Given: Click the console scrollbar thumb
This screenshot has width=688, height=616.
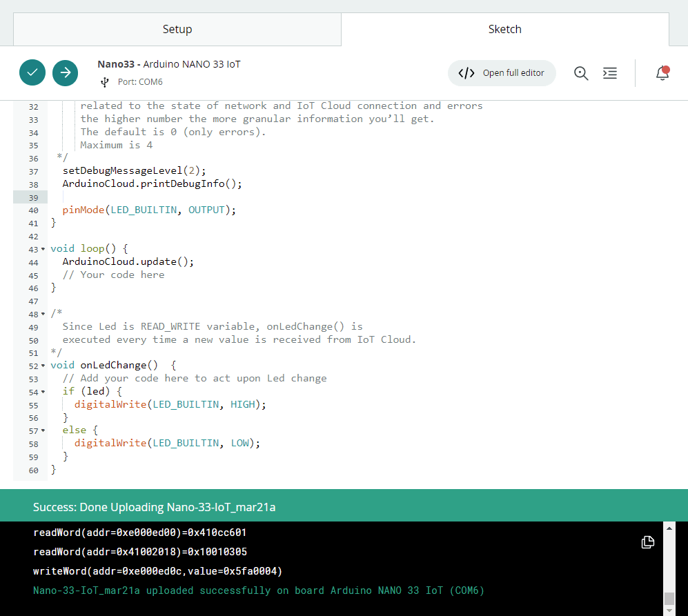Looking at the screenshot, I should point(669,599).
